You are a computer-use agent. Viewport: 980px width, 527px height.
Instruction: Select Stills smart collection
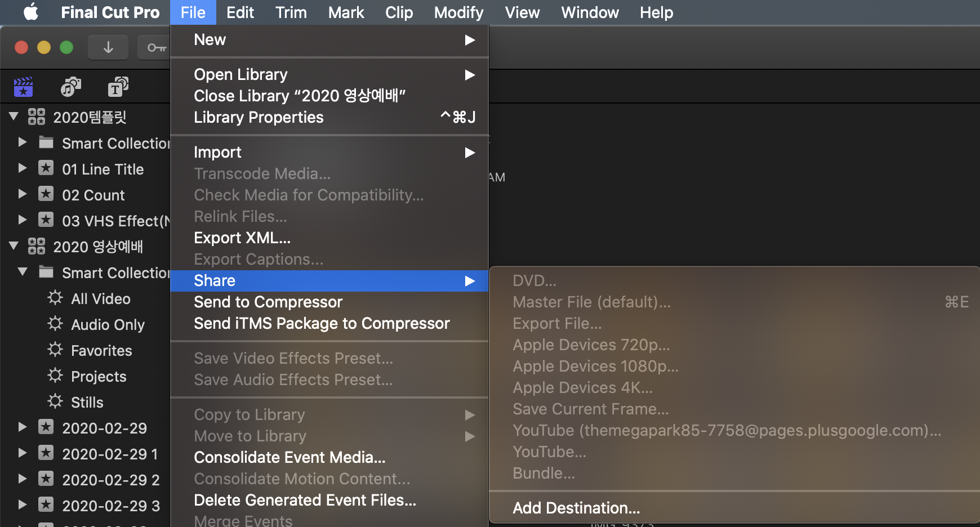click(87, 402)
